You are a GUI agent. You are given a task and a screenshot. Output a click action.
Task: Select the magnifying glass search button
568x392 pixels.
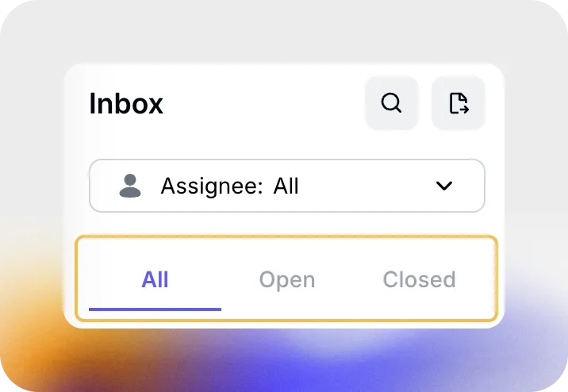click(392, 103)
